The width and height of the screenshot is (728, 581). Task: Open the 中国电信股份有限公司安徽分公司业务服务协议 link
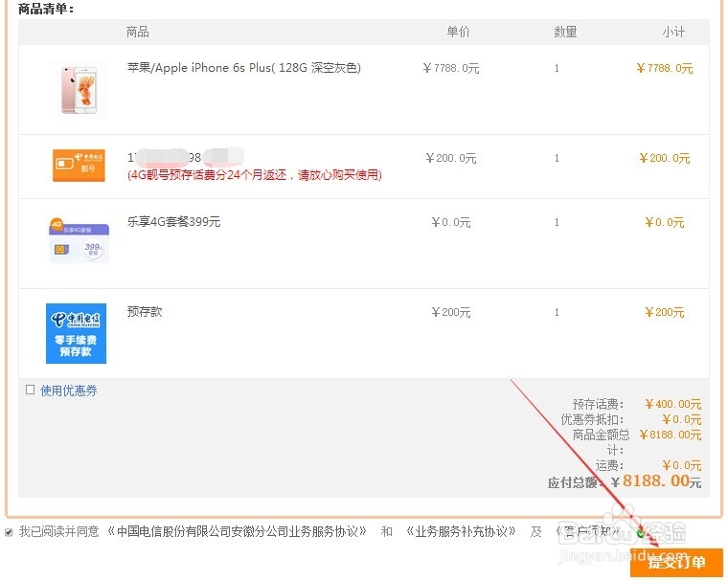click(x=237, y=531)
